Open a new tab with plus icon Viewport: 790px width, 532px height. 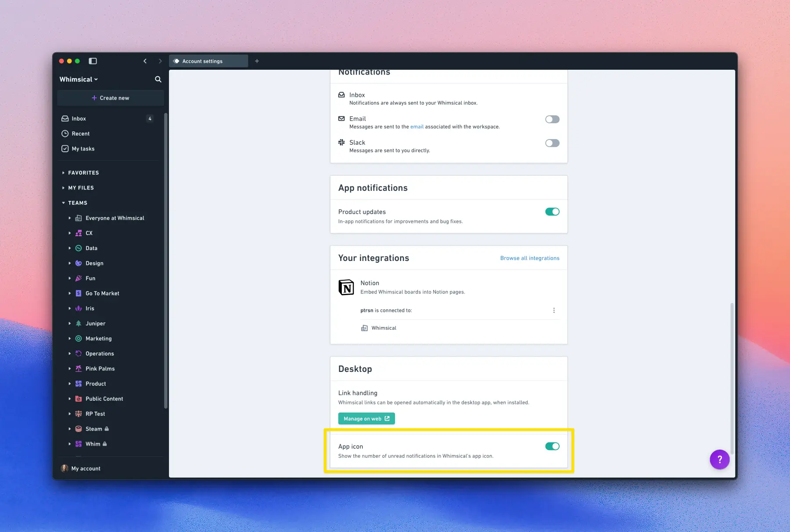click(257, 61)
